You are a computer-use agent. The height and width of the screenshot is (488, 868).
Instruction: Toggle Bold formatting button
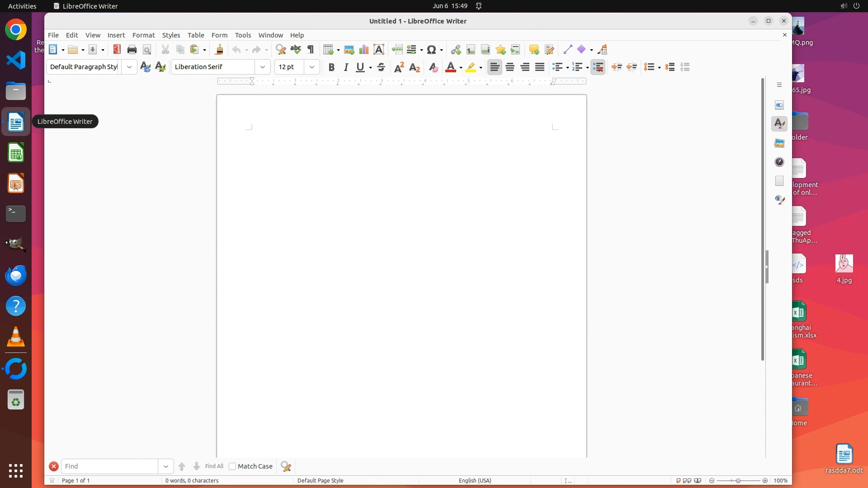coord(331,67)
